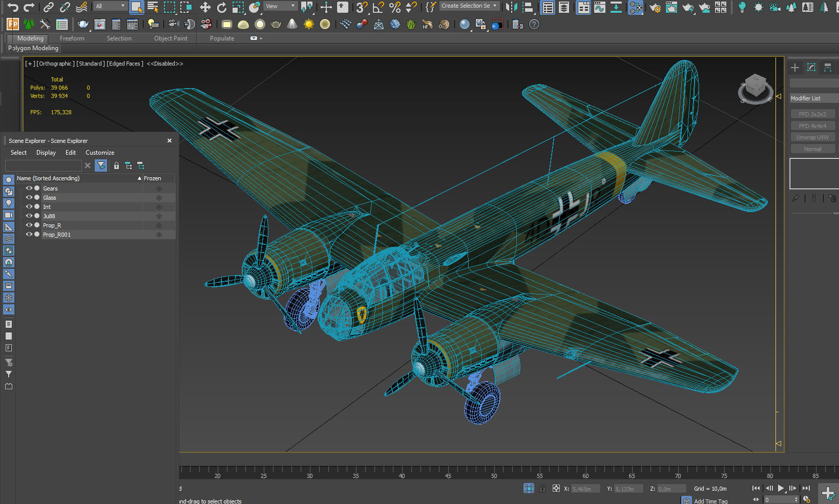Toggle the 3D Snaps icon
The width and height of the screenshot is (839, 504).
pyautogui.click(x=362, y=7)
